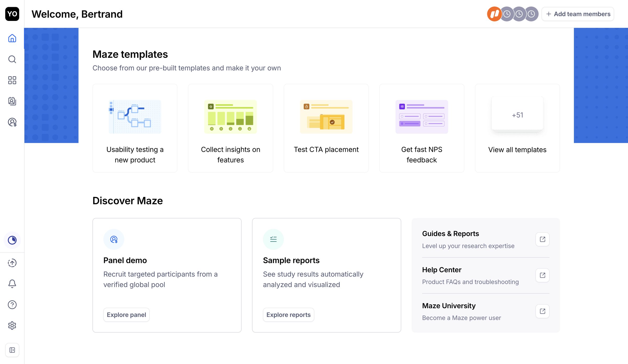Click 'Level up your research expertise' text
The width and height of the screenshot is (628, 364).
point(468,246)
